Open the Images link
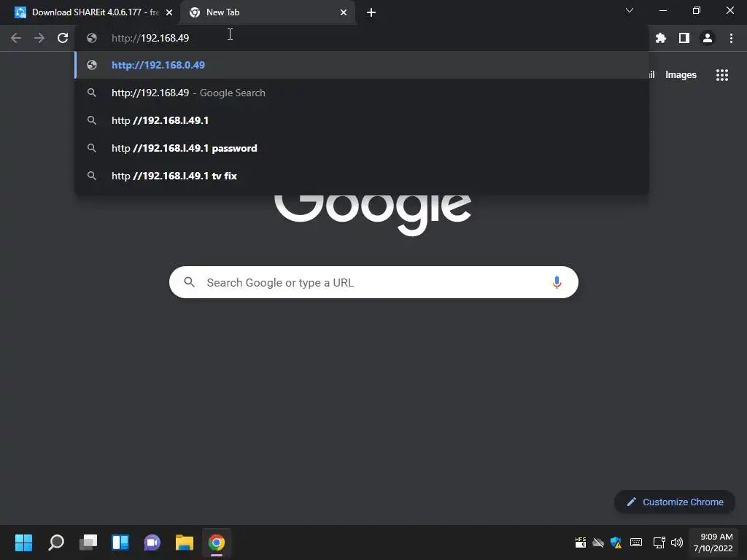The width and height of the screenshot is (747, 560). point(681,75)
